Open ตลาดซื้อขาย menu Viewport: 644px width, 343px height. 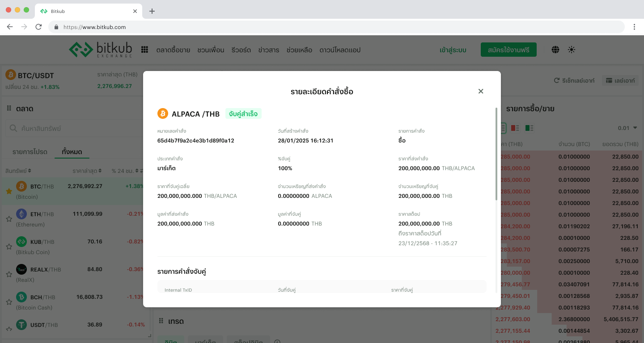click(173, 50)
